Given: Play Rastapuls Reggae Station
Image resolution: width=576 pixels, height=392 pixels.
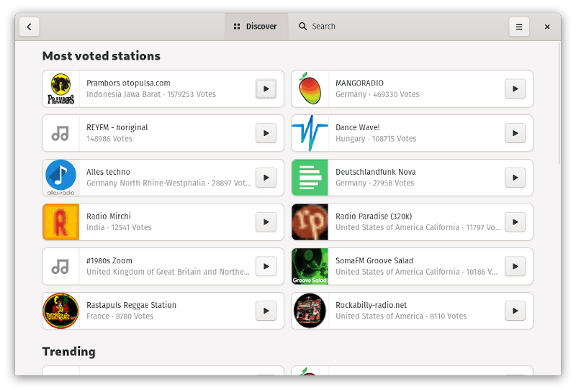Looking at the screenshot, I should [x=266, y=311].
